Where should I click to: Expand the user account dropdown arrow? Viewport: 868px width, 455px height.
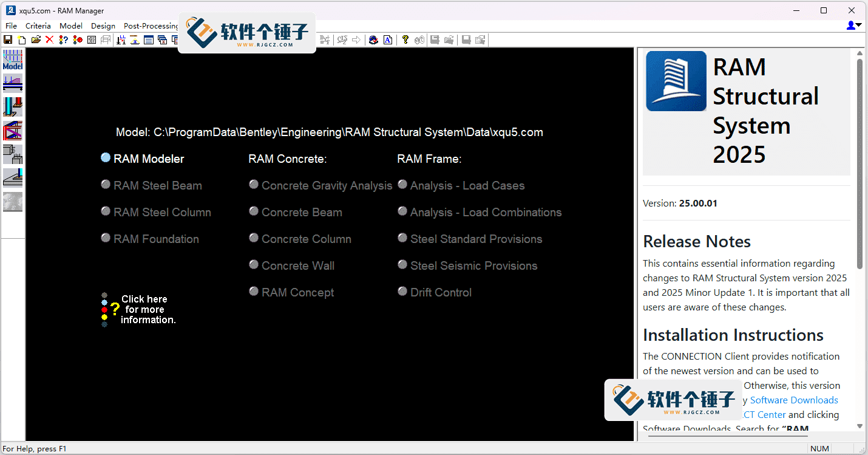click(x=859, y=26)
